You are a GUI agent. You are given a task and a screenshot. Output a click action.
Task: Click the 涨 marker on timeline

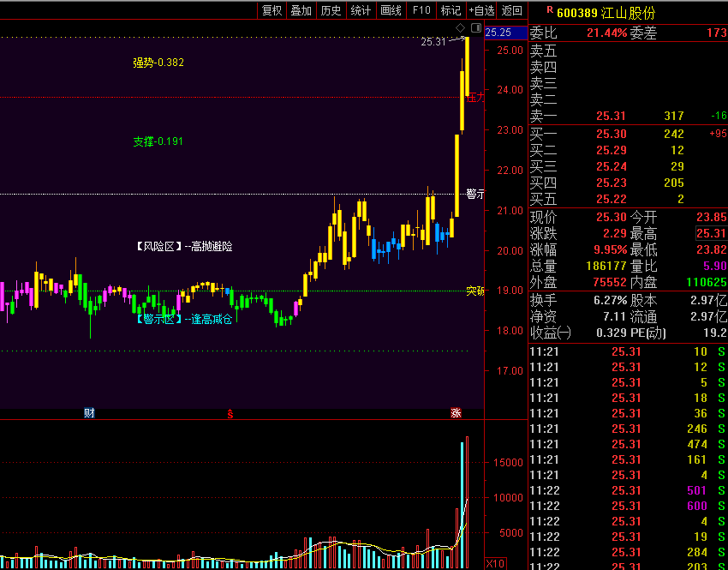456,412
